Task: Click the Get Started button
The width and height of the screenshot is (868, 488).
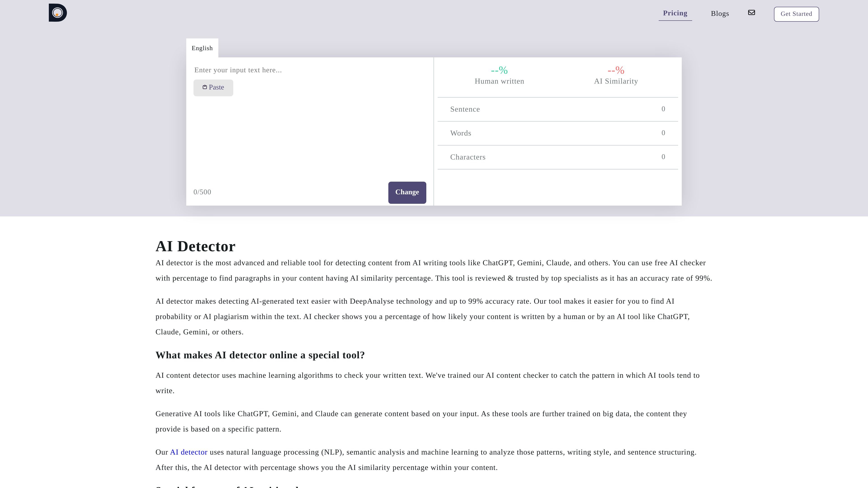Action: tap(796, 14)
